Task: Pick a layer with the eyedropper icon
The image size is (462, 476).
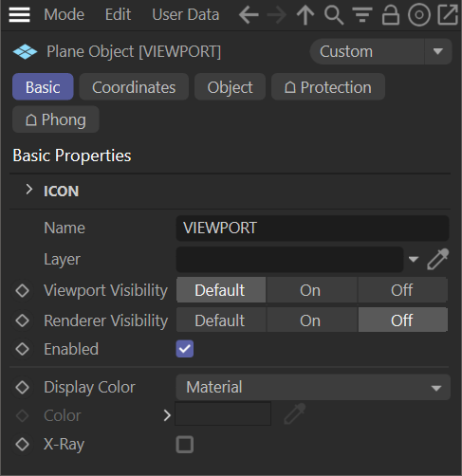Action: (438, 259)
